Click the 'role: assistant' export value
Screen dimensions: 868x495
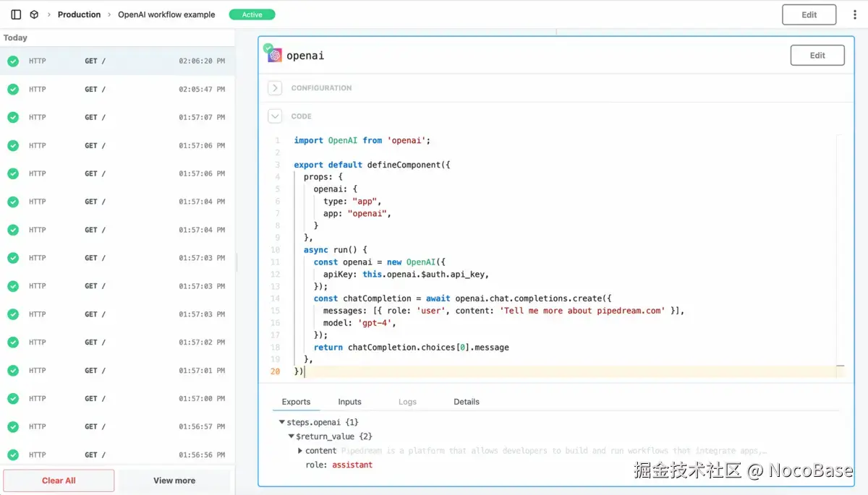pyautogui.click(x=339, y=465)
